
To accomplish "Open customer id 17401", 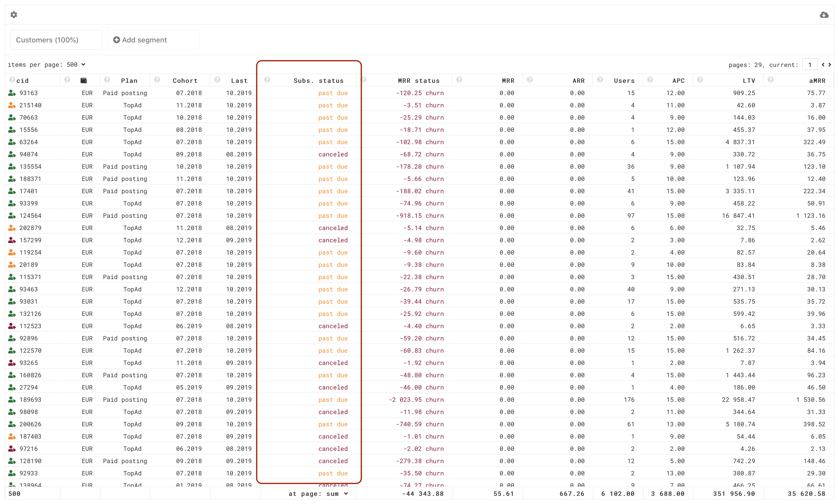I will 29,191.
